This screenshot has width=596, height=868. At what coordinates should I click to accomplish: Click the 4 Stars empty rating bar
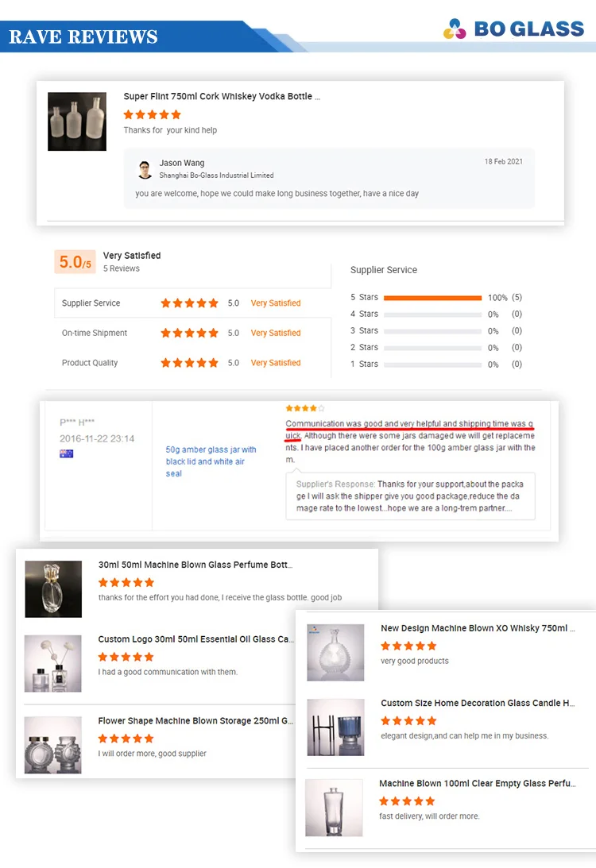pyautogui.click(x=432, y=314)
